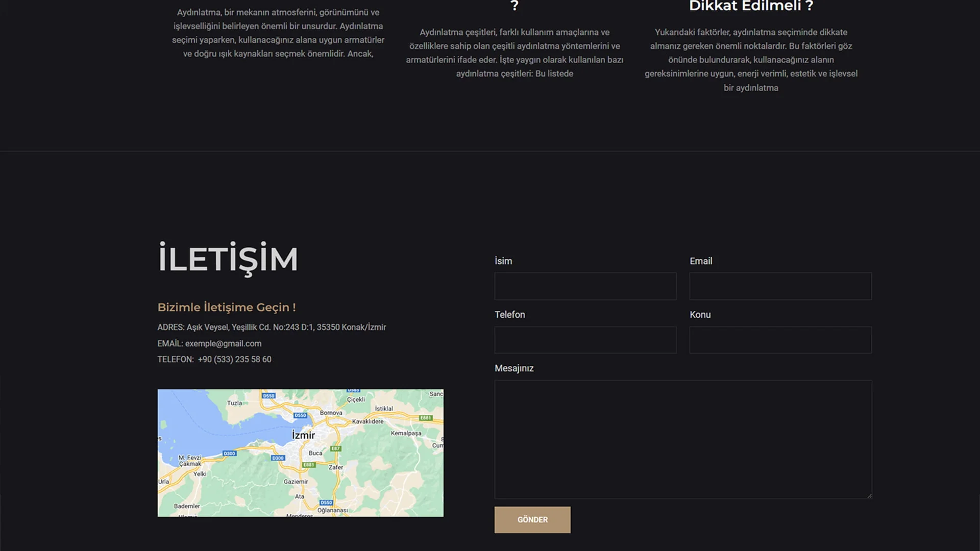Viewport: 980px width, 551px height.
Task: Click the İLETİŞİM heading
Action: (x=228, y=259)
